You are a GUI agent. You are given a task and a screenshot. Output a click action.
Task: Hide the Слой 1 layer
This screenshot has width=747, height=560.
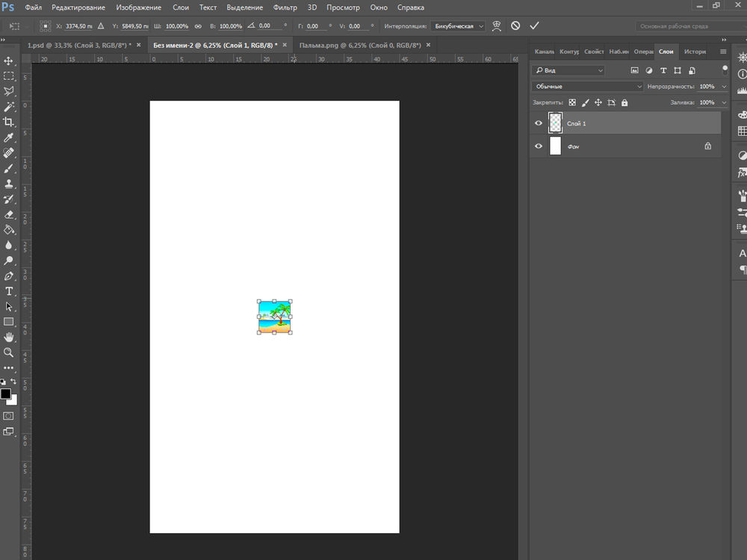tap(539, 123)
